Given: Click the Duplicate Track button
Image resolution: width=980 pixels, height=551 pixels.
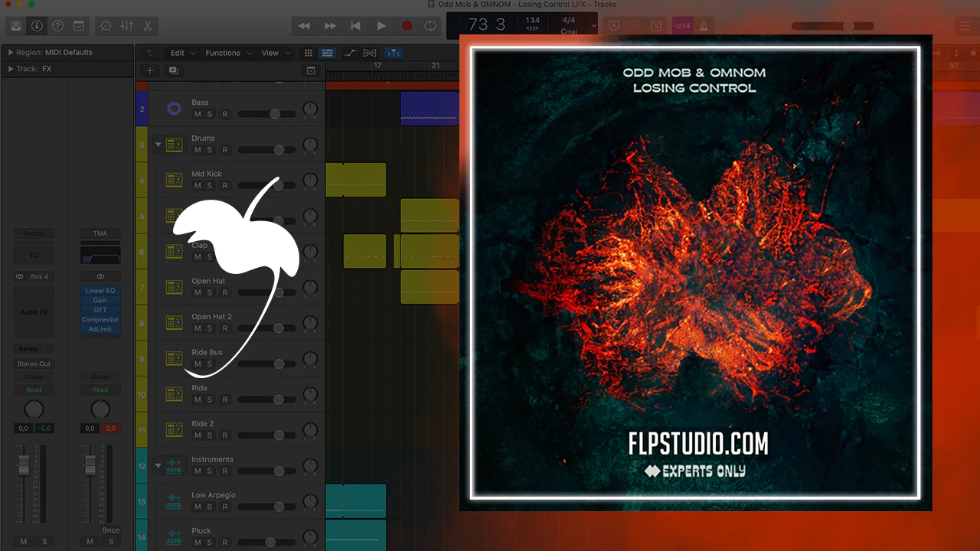Looking at the screenshot, I should tap(173, 70).
